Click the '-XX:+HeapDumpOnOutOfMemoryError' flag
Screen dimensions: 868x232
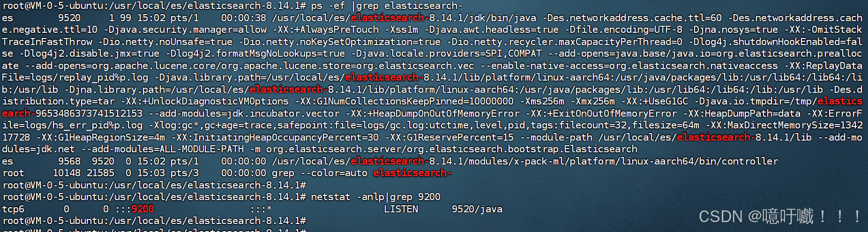point(432,113)
